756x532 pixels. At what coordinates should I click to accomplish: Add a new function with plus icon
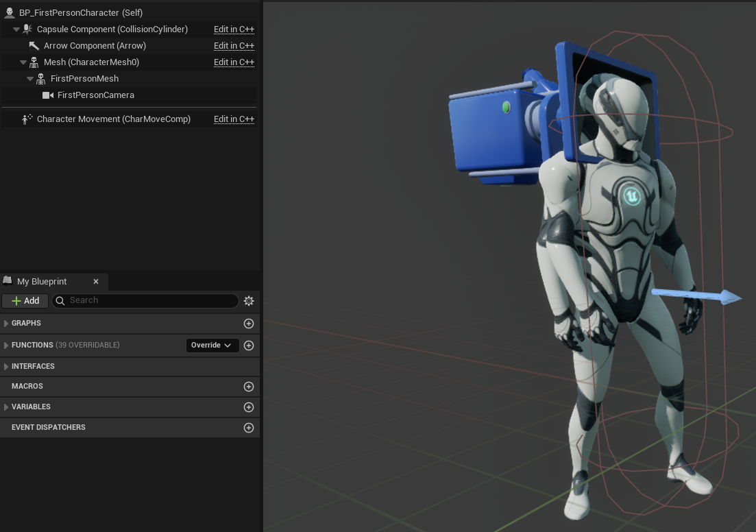249,346
